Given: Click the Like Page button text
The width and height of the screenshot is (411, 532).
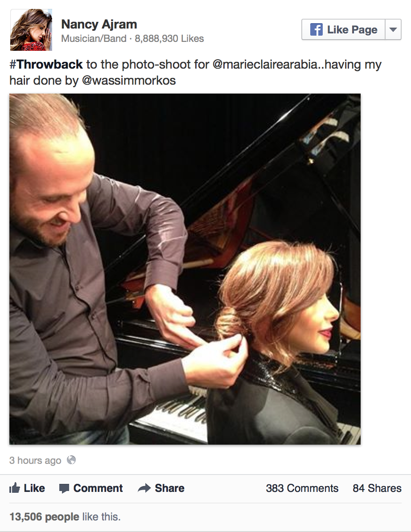Looking at the screenshot, I should coord(352,30).
